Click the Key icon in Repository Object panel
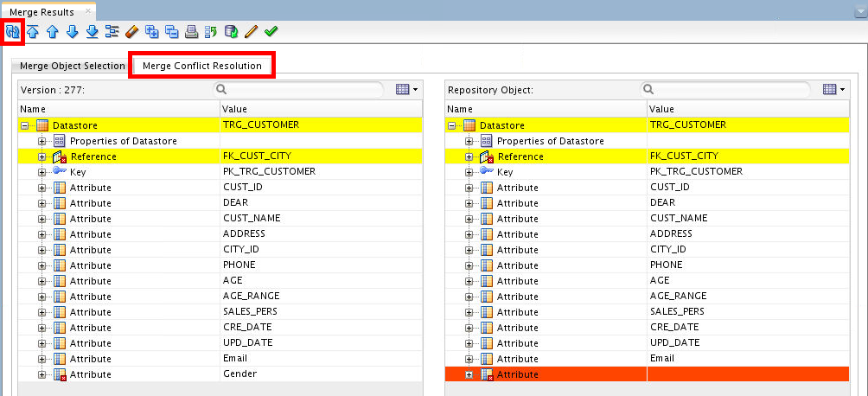Screen dimensions: 868x396 coord(487,171)
